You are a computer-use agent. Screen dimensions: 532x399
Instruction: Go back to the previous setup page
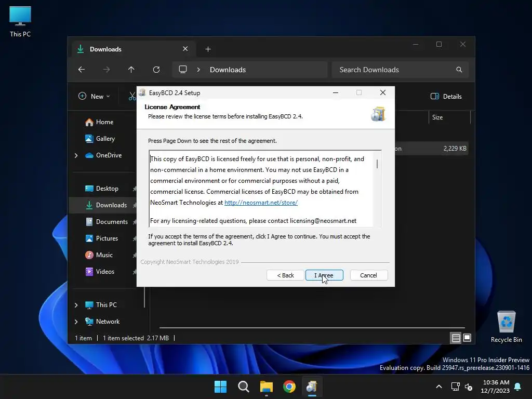285,275
